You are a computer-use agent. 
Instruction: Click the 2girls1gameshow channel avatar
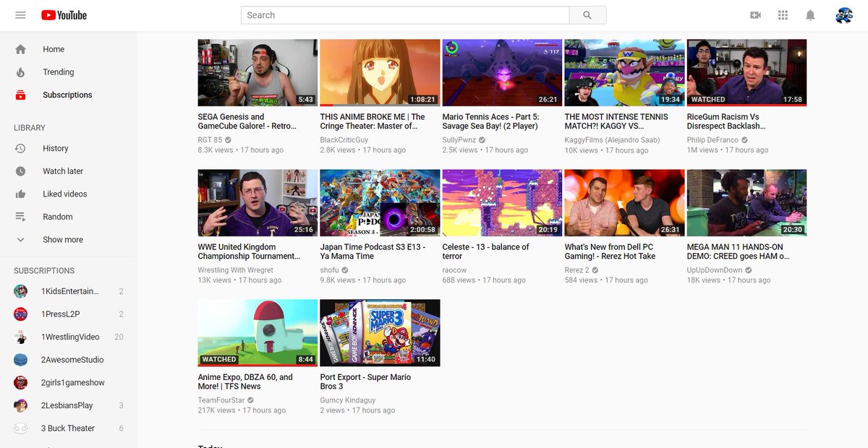pyautogui.click(x=20, y=383)
